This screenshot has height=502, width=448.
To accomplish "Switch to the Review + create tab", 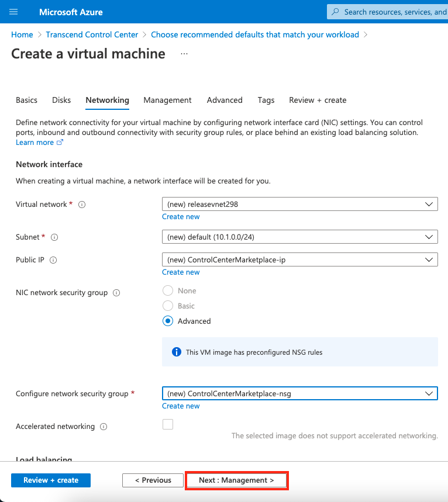I will (318, 100).
